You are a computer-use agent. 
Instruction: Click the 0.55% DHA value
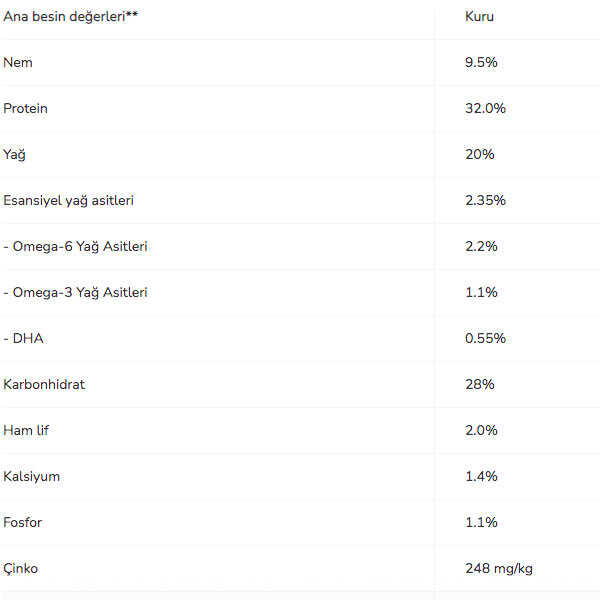pyautogui.click(x=485, y=338)
